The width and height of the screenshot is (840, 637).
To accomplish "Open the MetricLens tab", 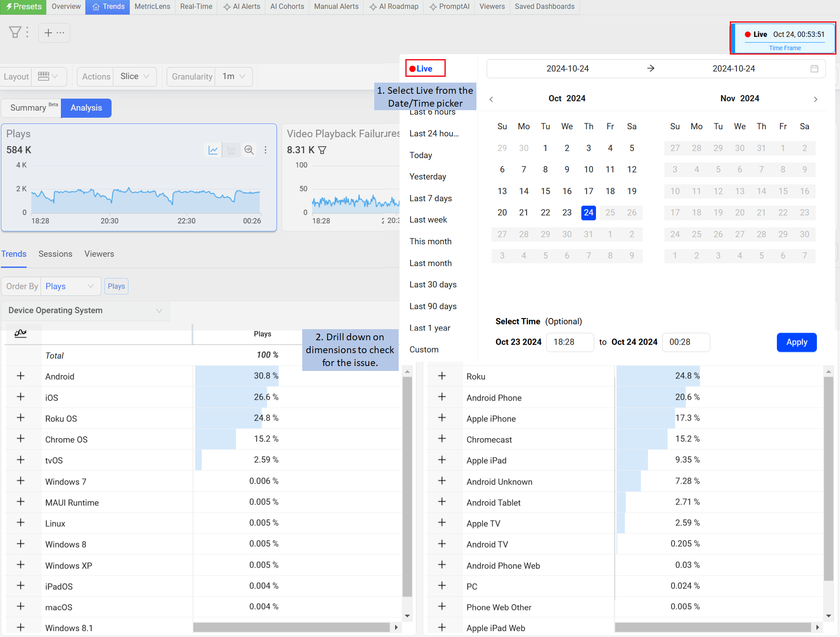I will tap(152, 7).
